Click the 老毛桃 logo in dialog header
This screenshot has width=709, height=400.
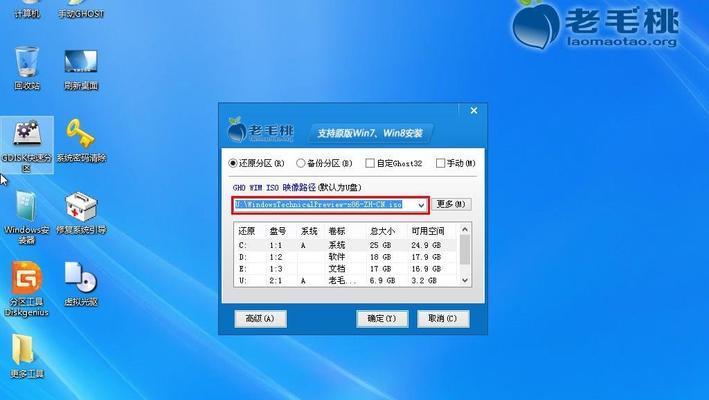tap(260, 131)
